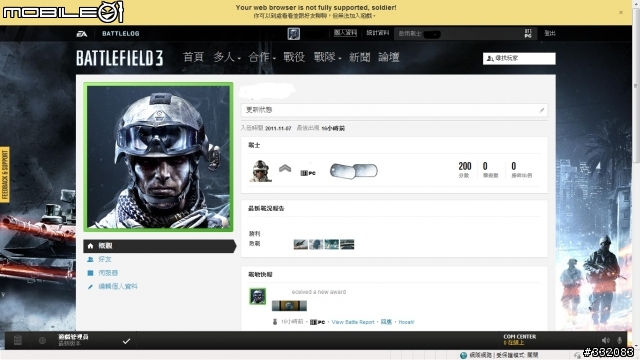The height and width of the screenshot is (360, 640).
Task: Click the award ribbon image in feed
Action: click(289, 306)
